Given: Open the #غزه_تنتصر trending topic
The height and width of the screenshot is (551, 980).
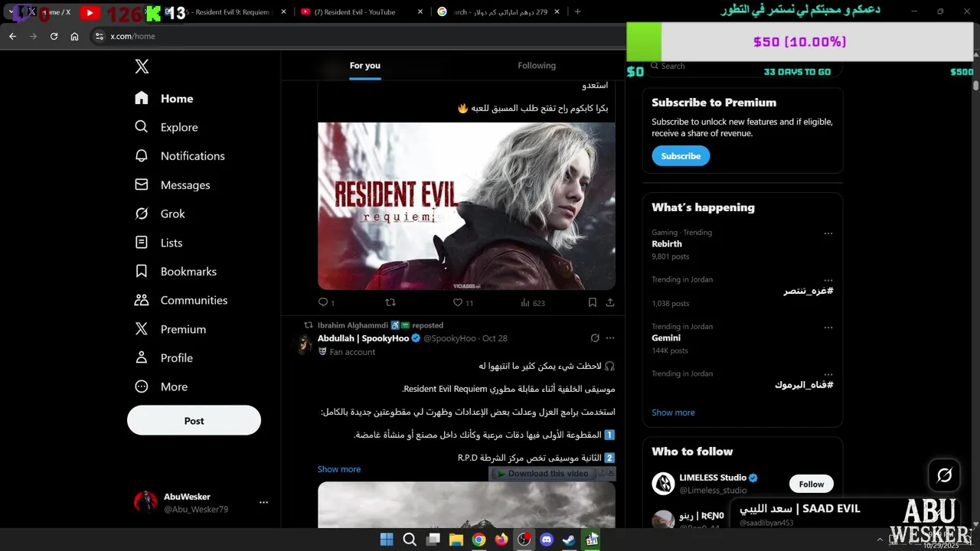Looking at the screenshot, I should point(808,291).
